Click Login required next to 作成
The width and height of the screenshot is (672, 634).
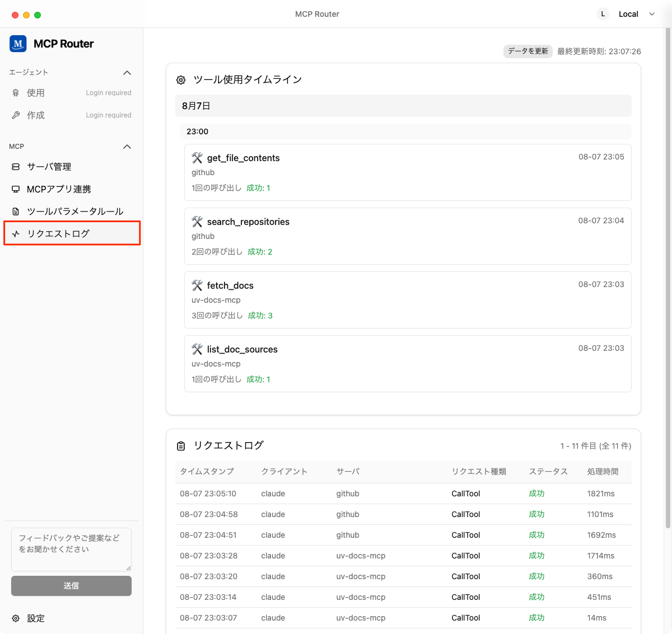tap(109, 115)
